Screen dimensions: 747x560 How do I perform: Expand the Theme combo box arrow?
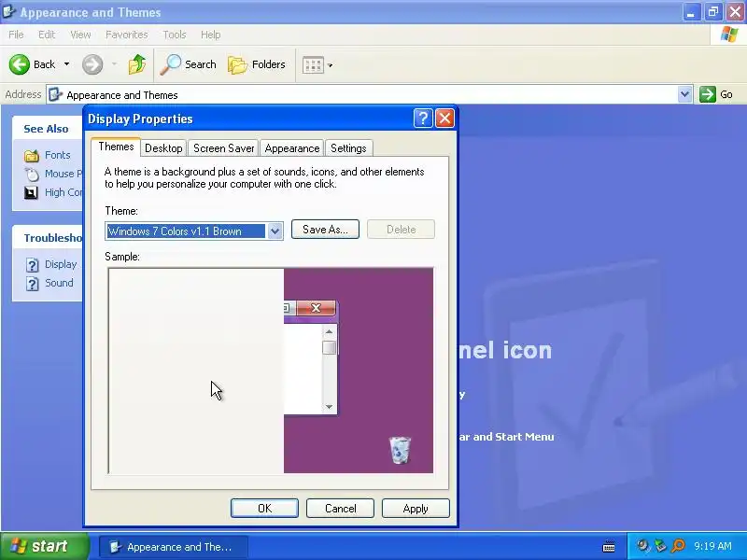(x=275, y=231)
